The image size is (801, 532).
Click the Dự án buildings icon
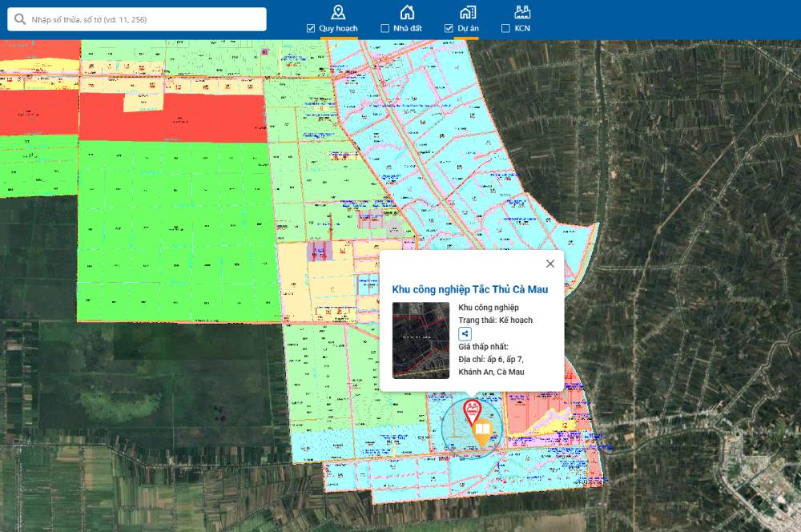(468, 12)
